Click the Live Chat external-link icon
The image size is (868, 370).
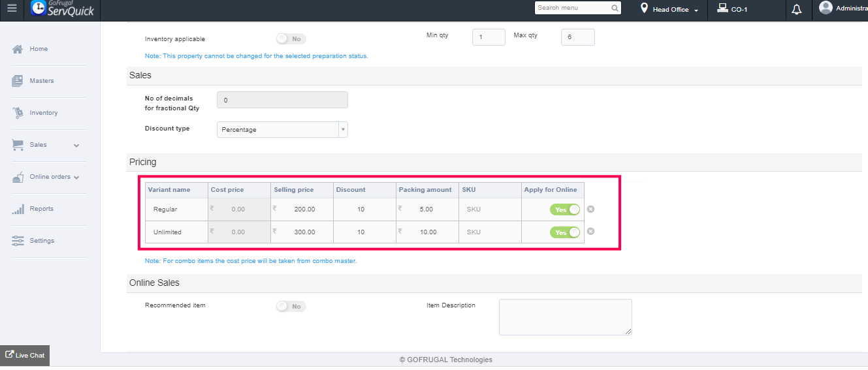(9, 355)
